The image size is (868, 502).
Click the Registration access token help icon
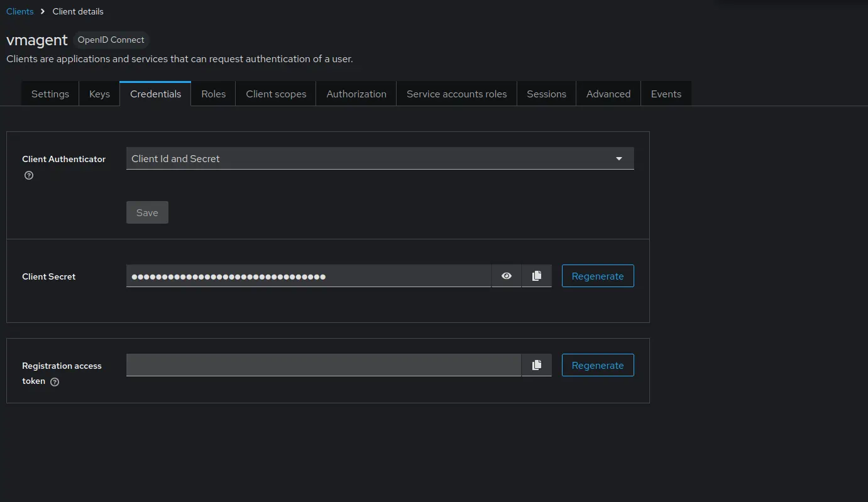click(x=55, y=381)
